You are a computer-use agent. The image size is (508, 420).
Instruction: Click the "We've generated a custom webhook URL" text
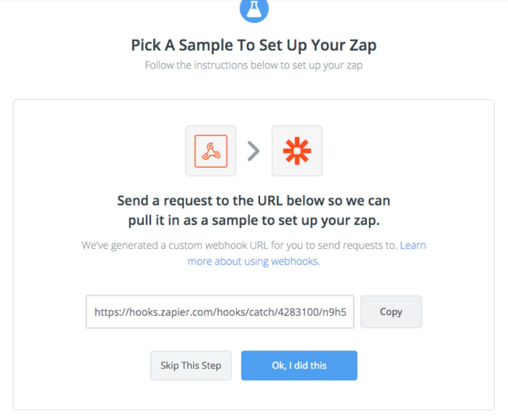click(239, 245)
